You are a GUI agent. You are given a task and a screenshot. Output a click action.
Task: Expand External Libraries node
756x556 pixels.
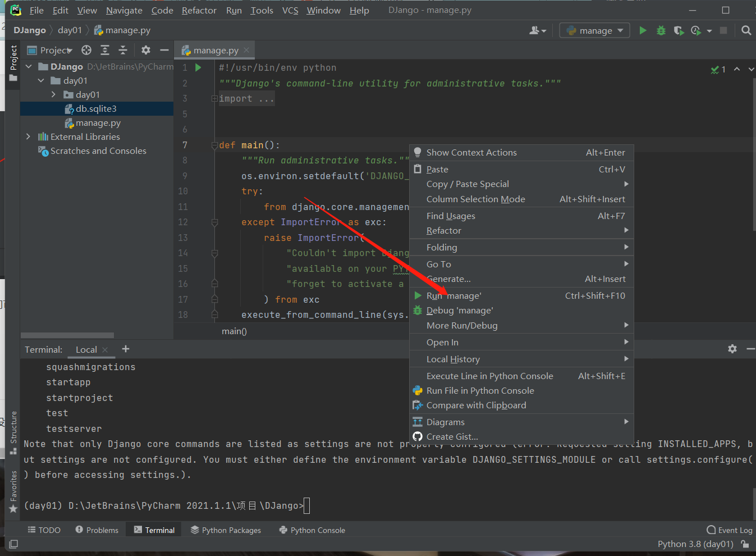click(28, 136)
